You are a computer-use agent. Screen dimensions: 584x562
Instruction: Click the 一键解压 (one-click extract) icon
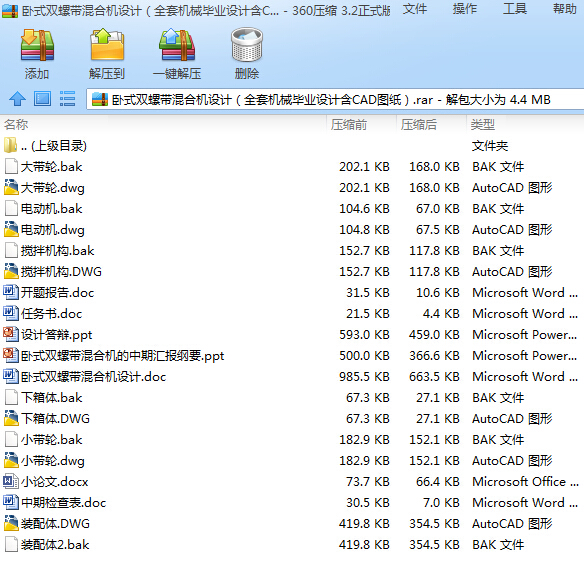tap(177, 45)
